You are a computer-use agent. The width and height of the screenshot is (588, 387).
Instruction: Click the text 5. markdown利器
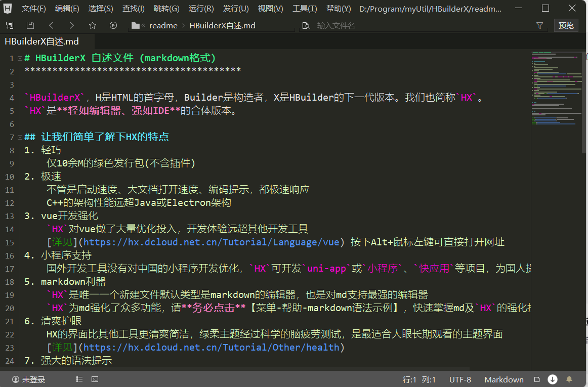[x=65, y=282]
